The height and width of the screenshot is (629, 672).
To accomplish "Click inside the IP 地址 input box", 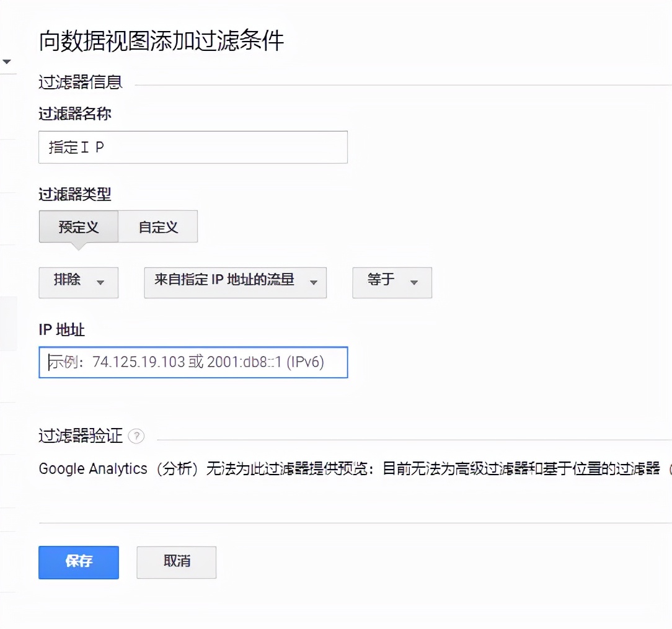I will click(192, 362).
